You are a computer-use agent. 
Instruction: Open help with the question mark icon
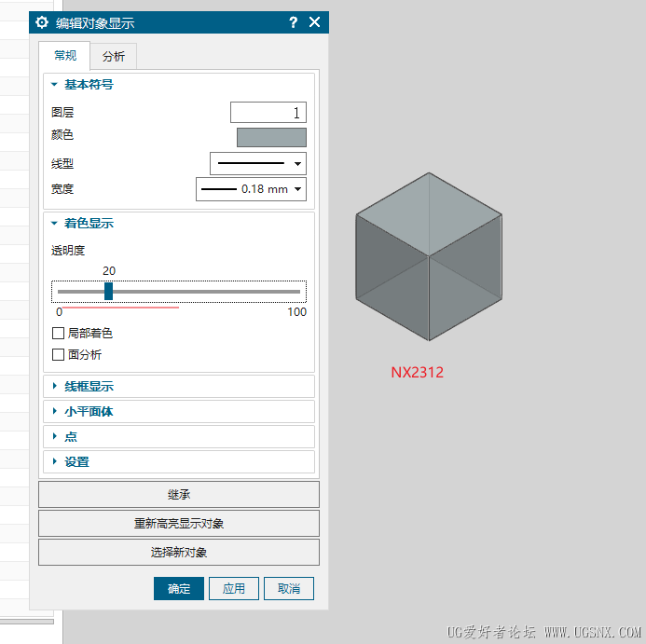point(293,22)
